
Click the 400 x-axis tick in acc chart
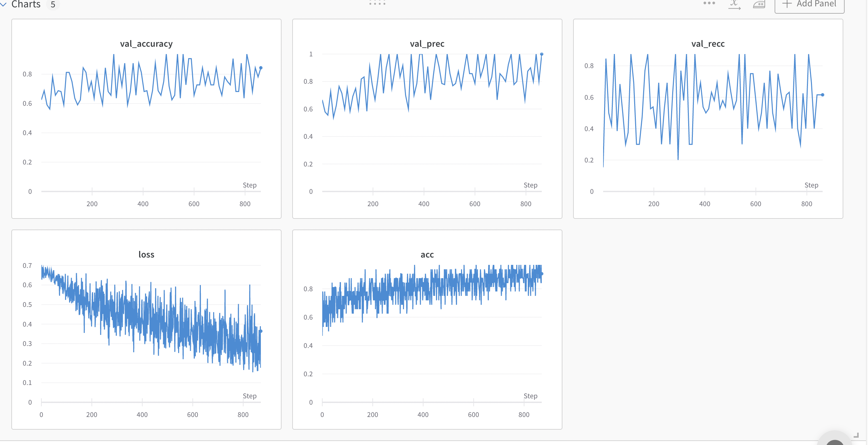pos(423,415)
